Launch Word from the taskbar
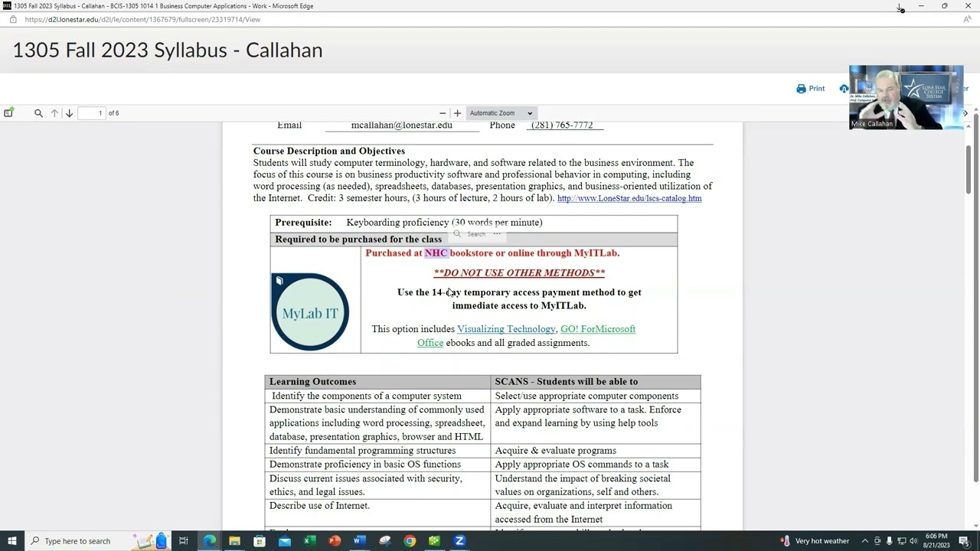Viewport: 980px width, 551px height. pyautogui.click(x=359, y=541)
